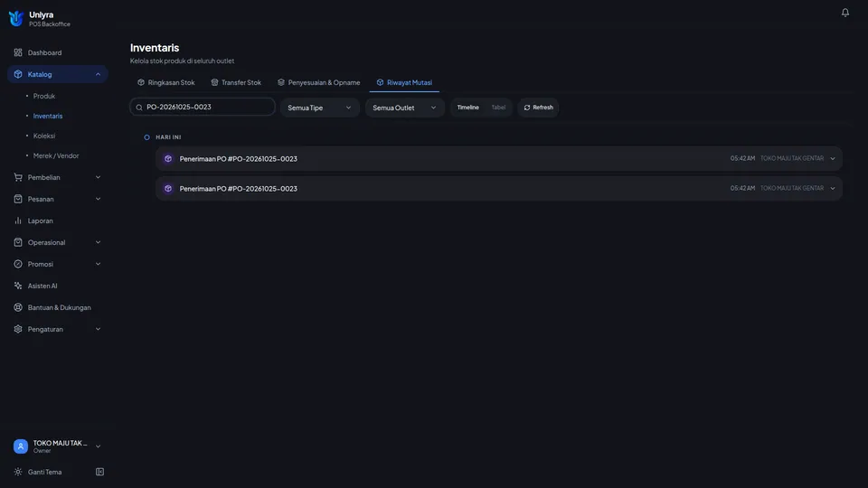
Task: Open the second Penerimaan PO #PO-20261025-0023 row
Action: (x=499, y=188)
